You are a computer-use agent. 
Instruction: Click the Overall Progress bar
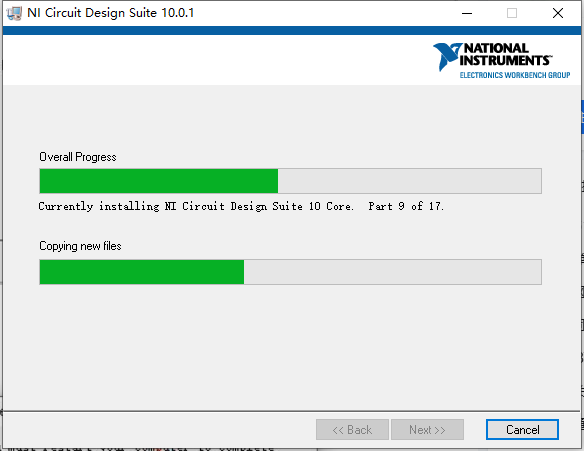[291, 181]
